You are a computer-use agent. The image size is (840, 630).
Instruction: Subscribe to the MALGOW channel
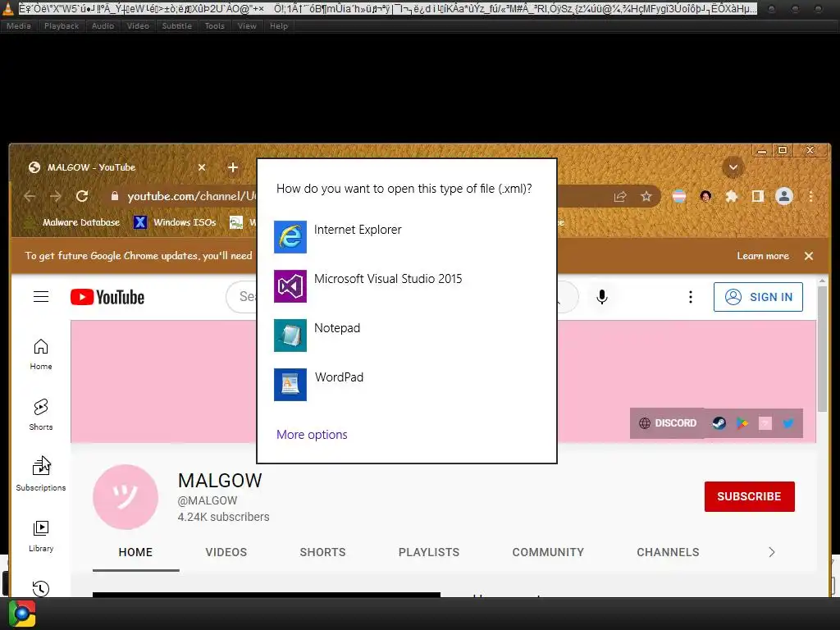[x=750, y=496]
